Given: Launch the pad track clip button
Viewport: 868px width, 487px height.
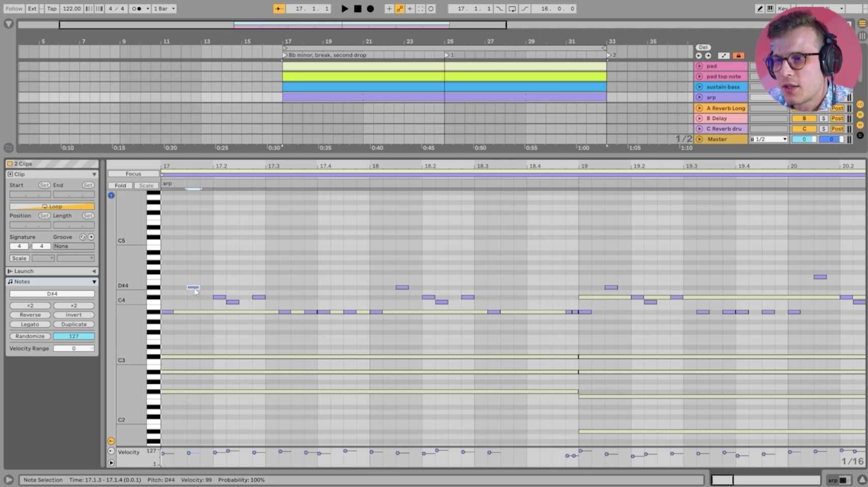Looking at the screenshot, I should click(700, 66).
